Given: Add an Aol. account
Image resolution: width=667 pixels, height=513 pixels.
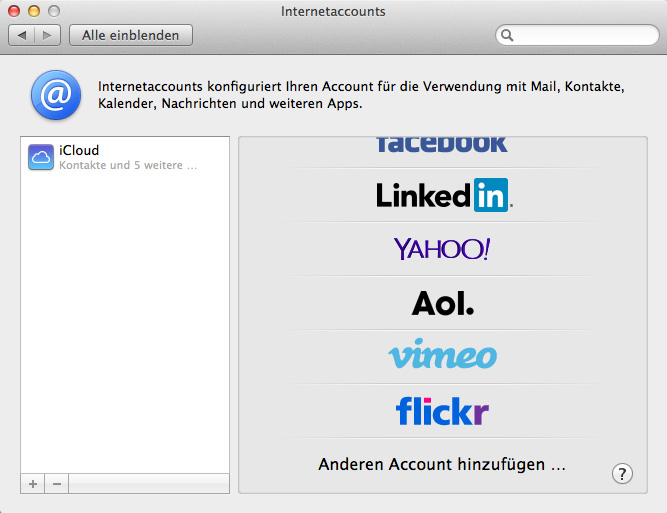Looking at the screenshot, I should click(442, 303).
